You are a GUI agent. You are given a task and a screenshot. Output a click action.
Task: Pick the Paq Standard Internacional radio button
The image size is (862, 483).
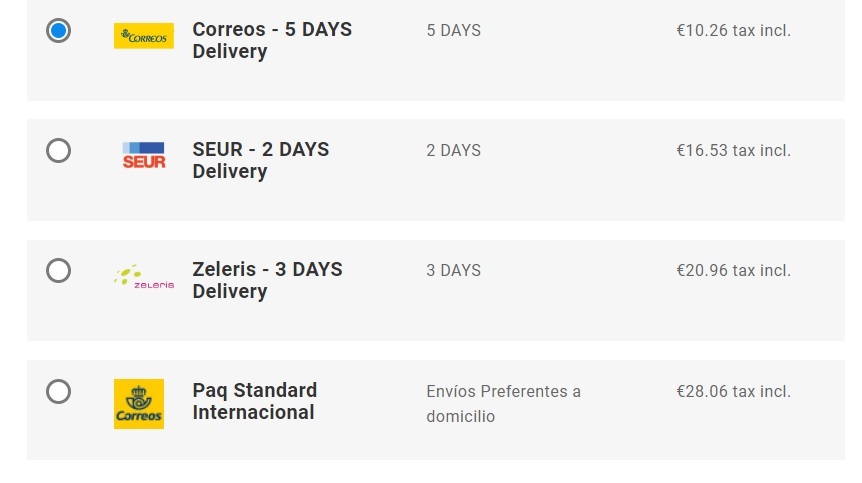pos(58,391)
